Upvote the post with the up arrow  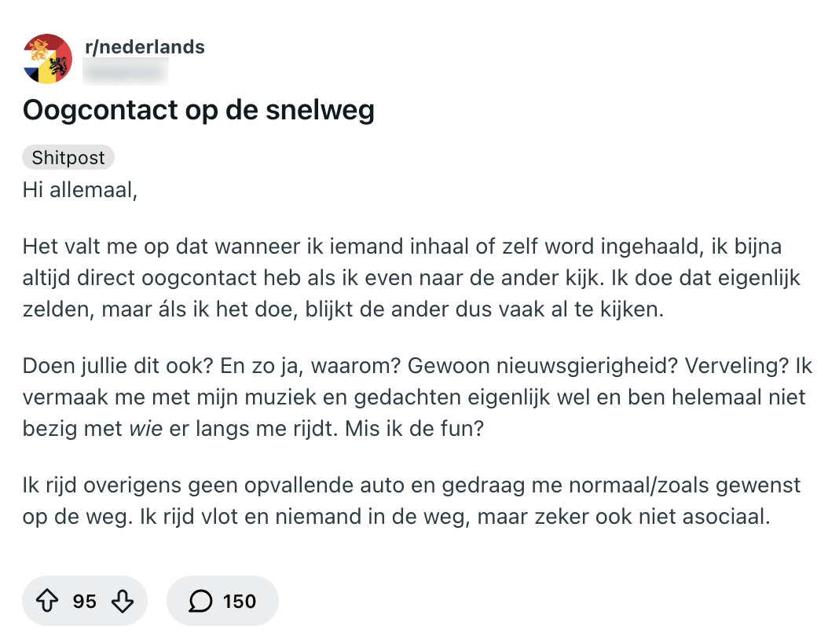(49, 602)
